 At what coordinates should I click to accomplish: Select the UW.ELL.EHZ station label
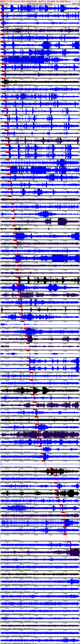pyautogui.click(x=5, y=320)
